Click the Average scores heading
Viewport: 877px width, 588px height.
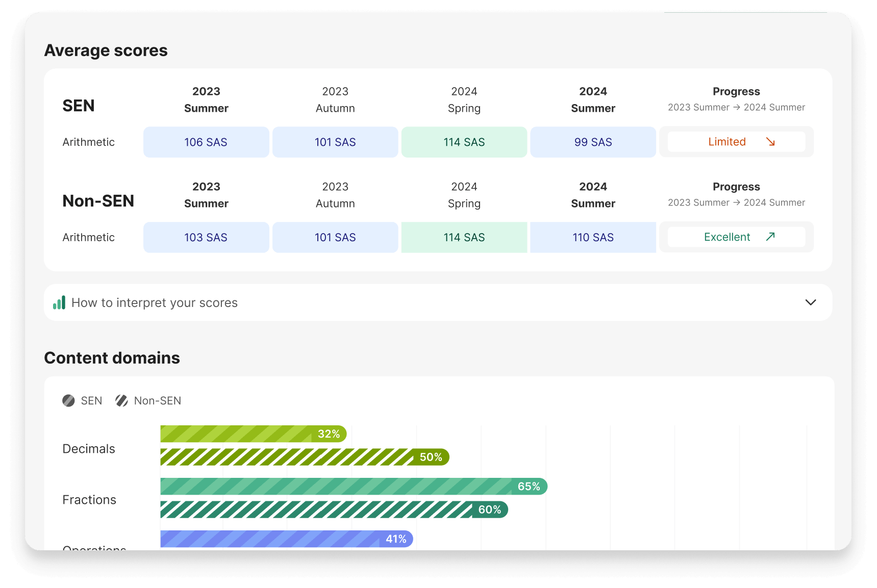tap(106, 50)
